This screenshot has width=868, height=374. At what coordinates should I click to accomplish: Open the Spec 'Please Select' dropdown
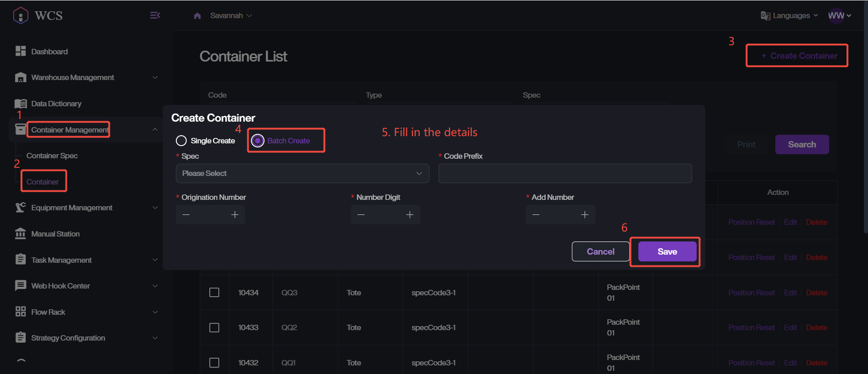pos(302,174)
